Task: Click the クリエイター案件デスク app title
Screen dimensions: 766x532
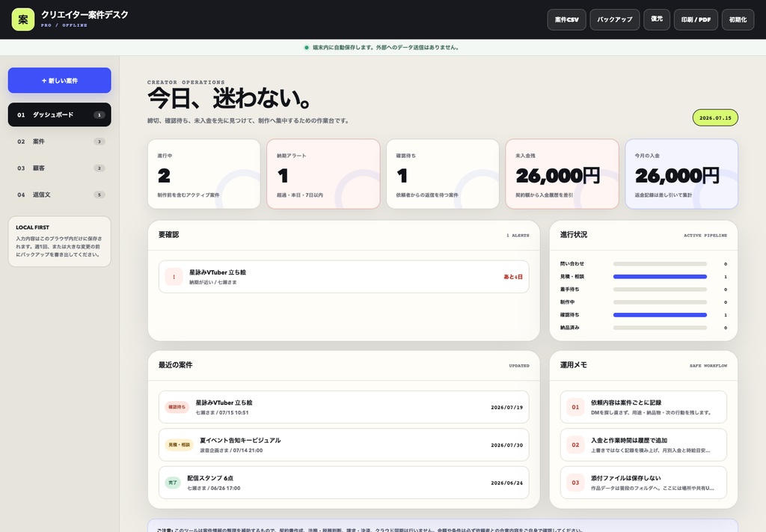Action: [85, 15]
